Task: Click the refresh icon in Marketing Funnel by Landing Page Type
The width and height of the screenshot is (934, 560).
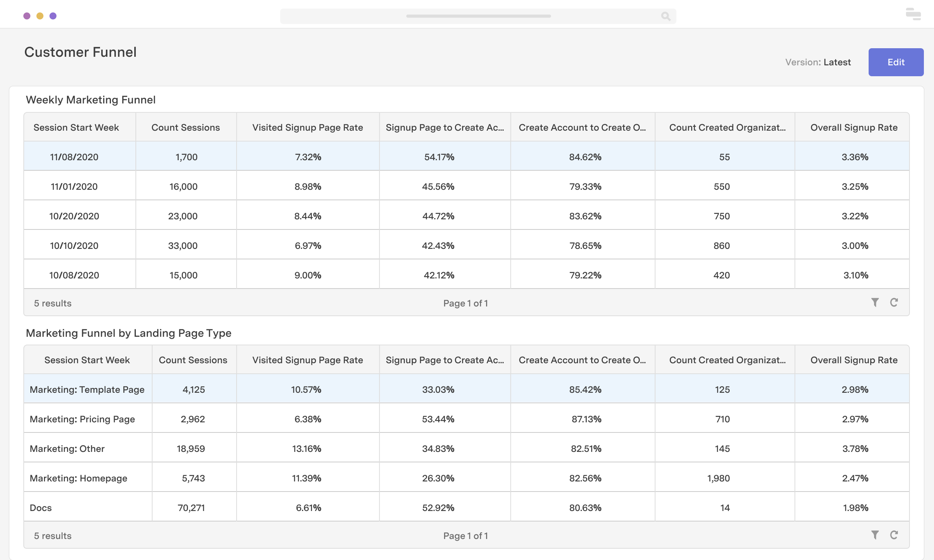Action: coord(894,534)
